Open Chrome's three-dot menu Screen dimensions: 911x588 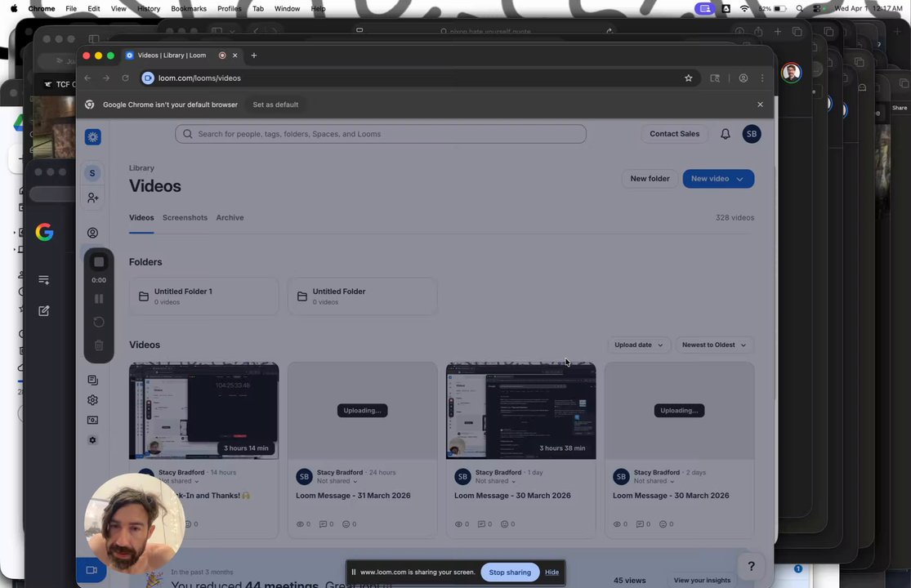pos(762,78)
